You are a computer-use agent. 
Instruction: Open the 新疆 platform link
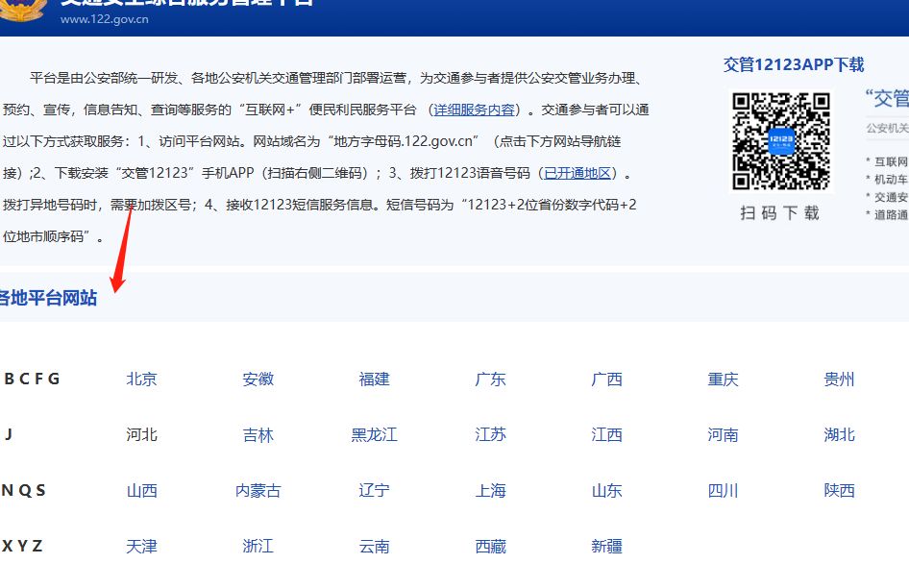coord(607,547)
